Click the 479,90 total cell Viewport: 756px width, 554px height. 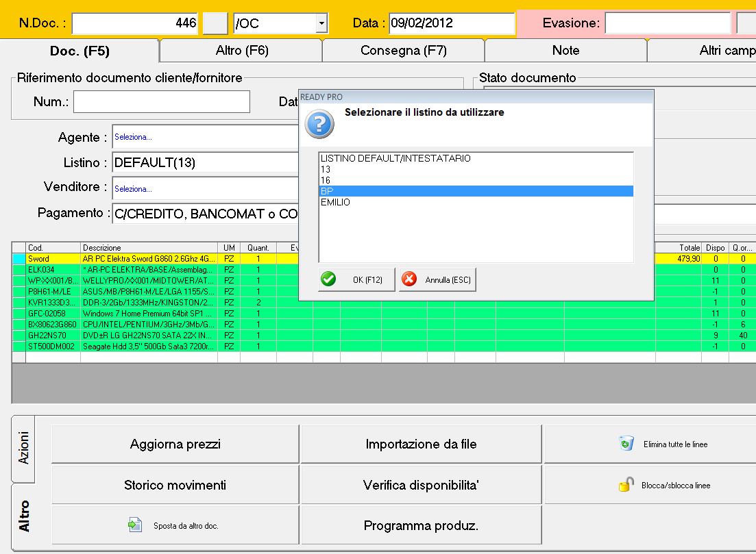tap(679, 259)
